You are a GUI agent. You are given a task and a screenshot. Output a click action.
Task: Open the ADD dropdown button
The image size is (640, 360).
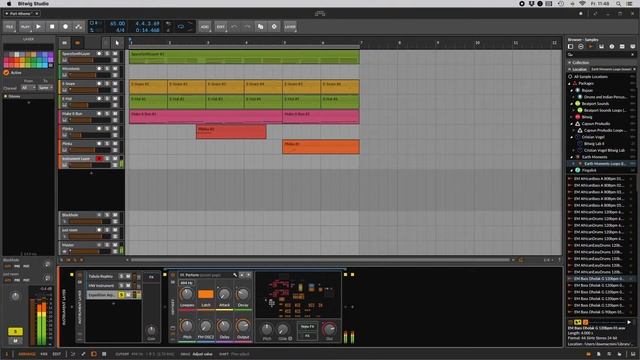204,27
